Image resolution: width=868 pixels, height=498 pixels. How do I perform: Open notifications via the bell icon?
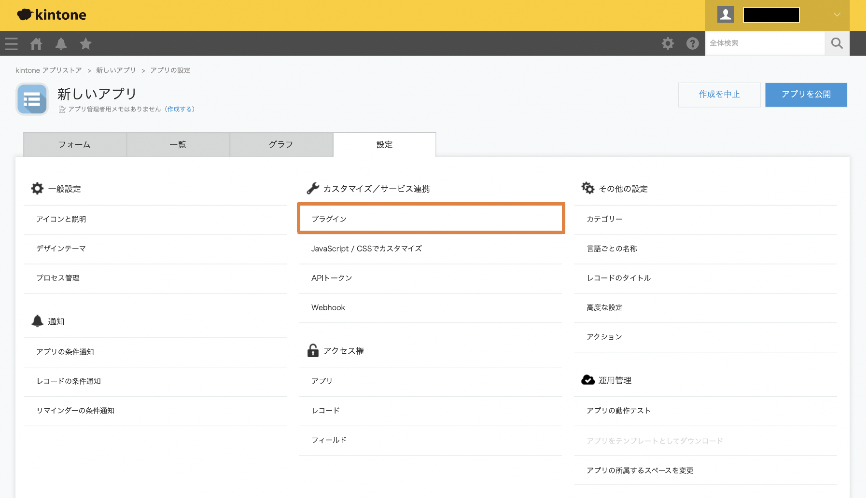pos(61,43)
